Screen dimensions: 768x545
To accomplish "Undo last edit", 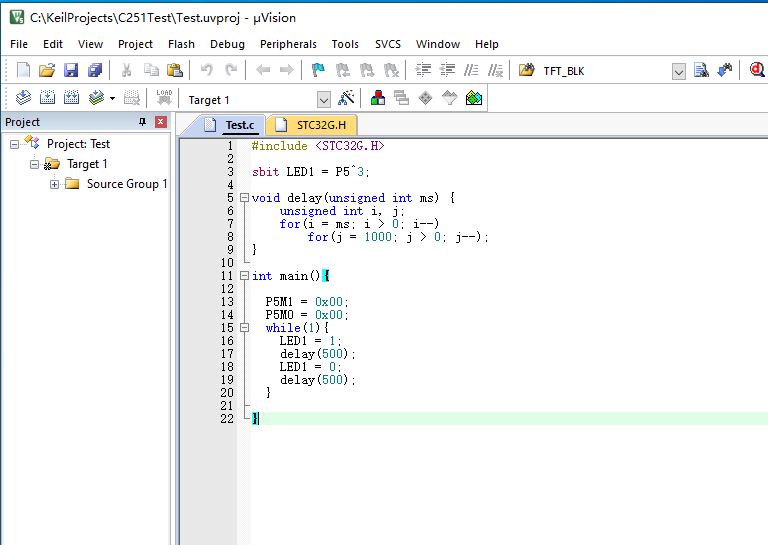I will point(207,71).
